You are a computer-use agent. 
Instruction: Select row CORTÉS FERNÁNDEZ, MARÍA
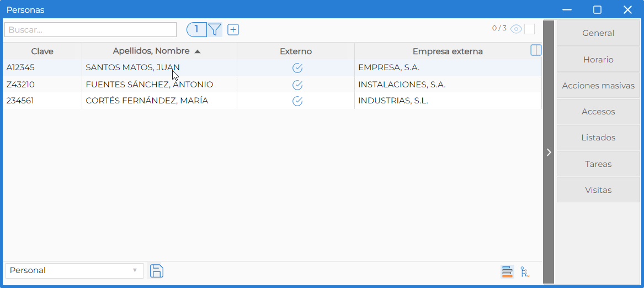[x=272, y=101]
